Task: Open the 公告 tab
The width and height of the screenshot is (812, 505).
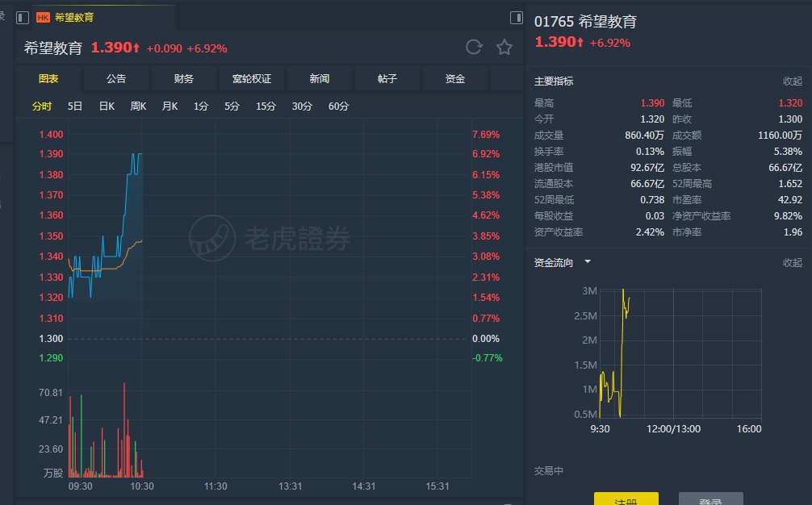Action: coord(116,78)
